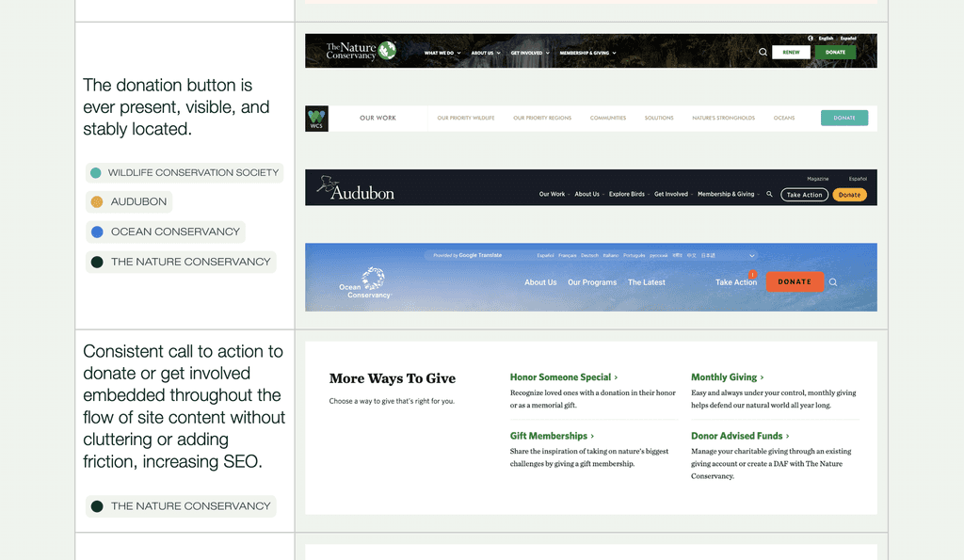The width and height of the screenshot is (964, 560).
Task: Choose Deutsch in Google Translate bar
Action: click(x=589, y=256)
